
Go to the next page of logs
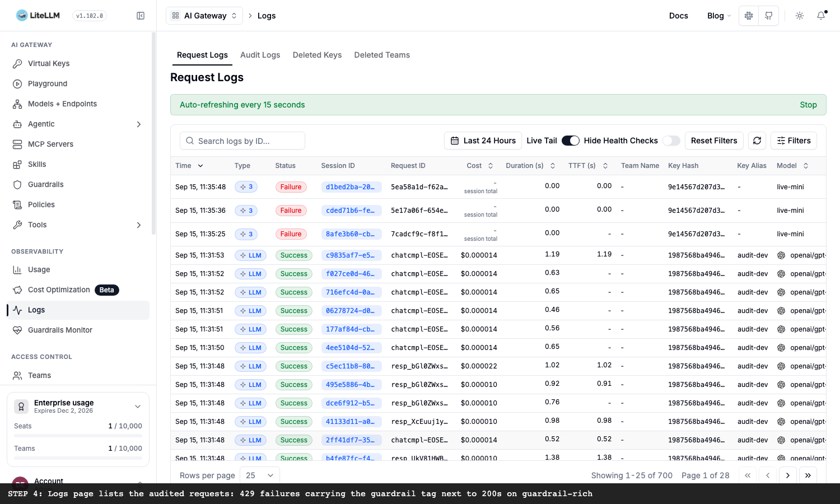coord(787,475)
